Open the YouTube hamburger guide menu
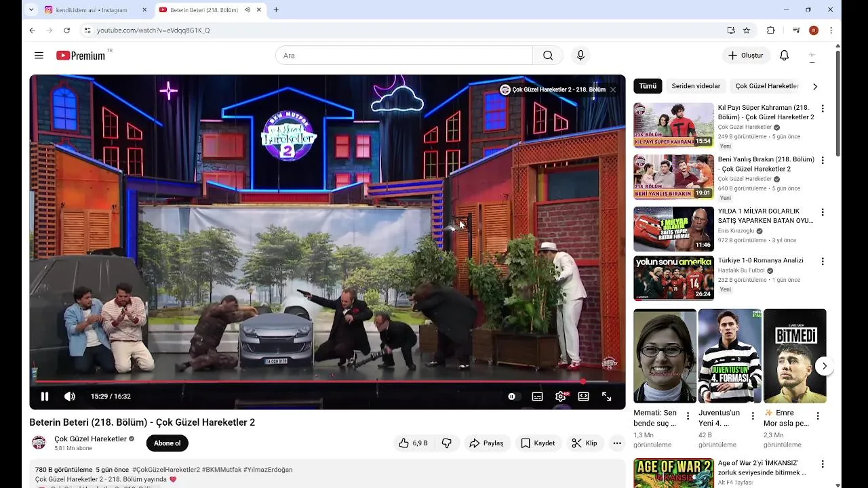 (39, 56)
